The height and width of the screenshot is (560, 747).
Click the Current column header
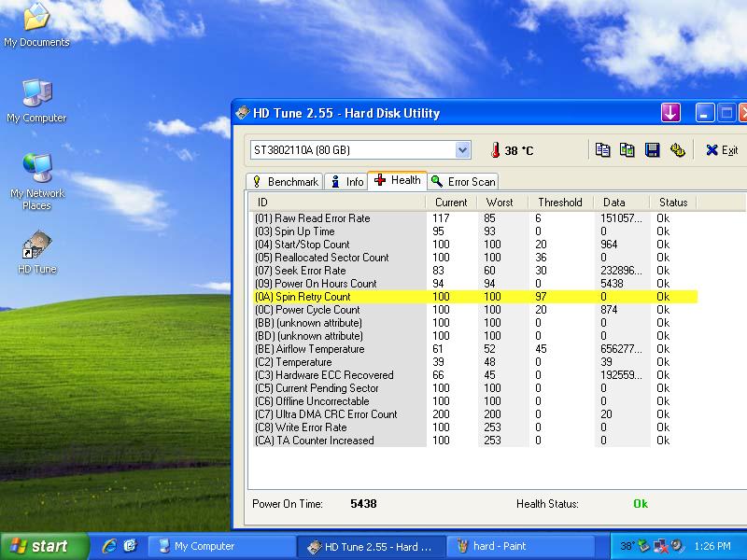[x=451, y=203]
